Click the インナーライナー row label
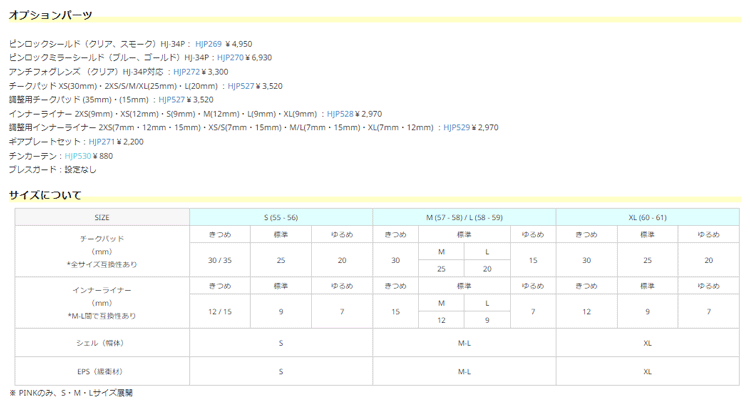 coord(102,289)
